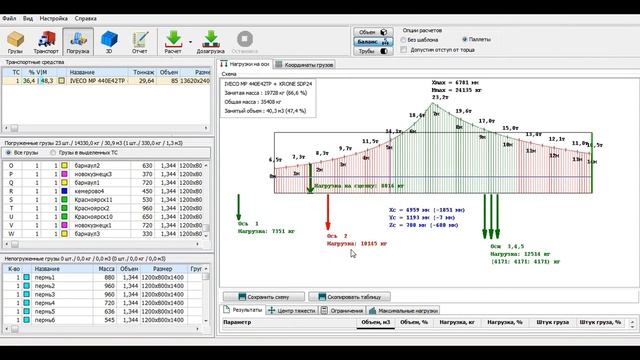Open the Файл menu

(9, 18)
